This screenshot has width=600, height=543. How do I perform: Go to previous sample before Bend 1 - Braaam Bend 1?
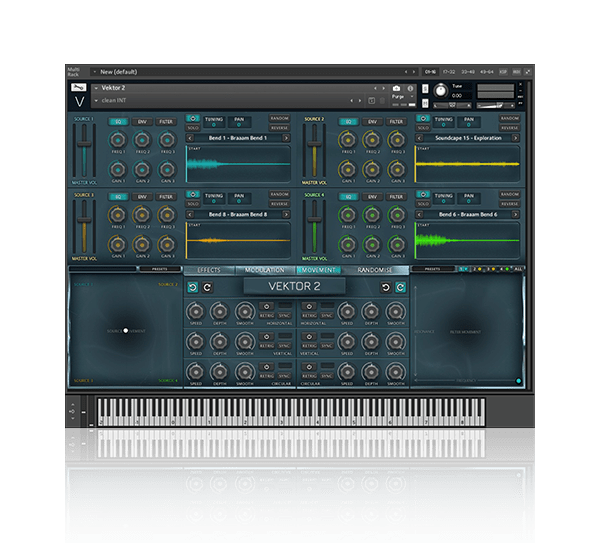[x=189, y=137]
